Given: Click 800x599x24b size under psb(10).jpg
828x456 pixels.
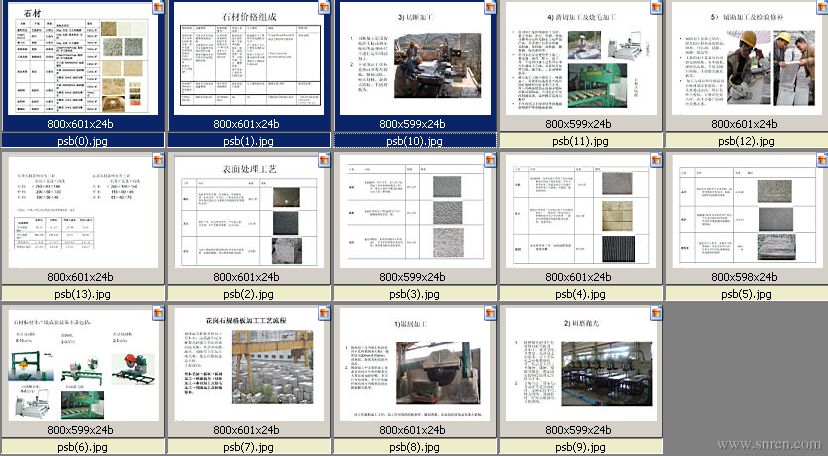Looking at the screenshot, I should click(412, 124).
